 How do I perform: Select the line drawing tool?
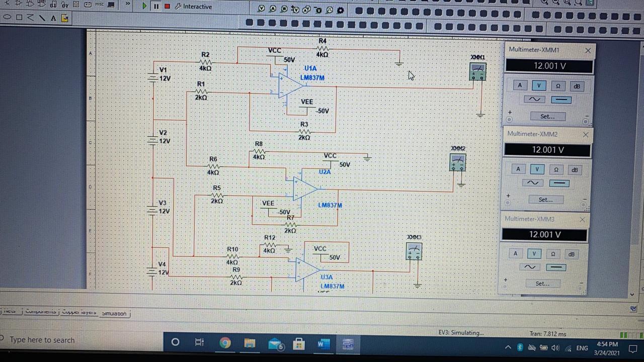coord(42,18)
